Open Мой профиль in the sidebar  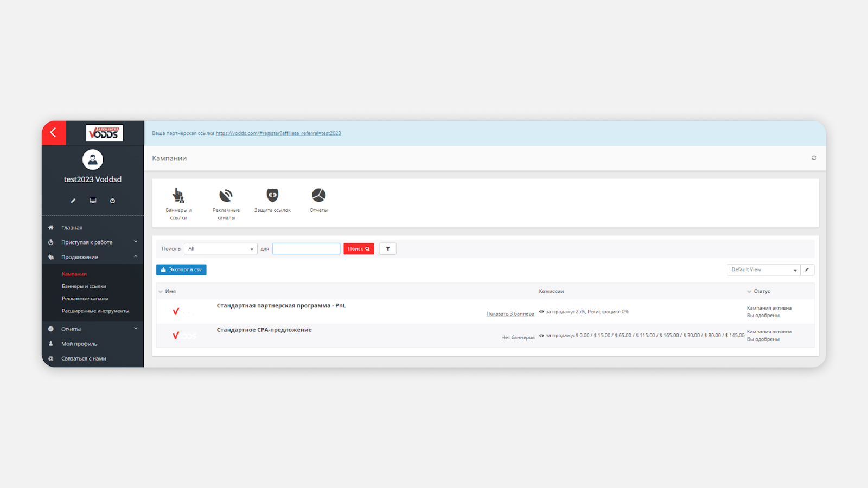(x=79, y=344)
